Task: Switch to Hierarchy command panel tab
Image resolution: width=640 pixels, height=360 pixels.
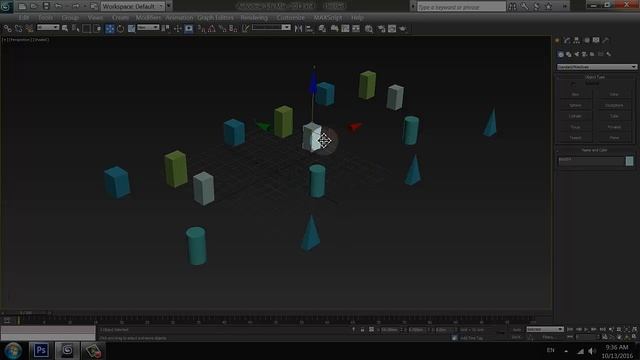Action: [577, 40]
